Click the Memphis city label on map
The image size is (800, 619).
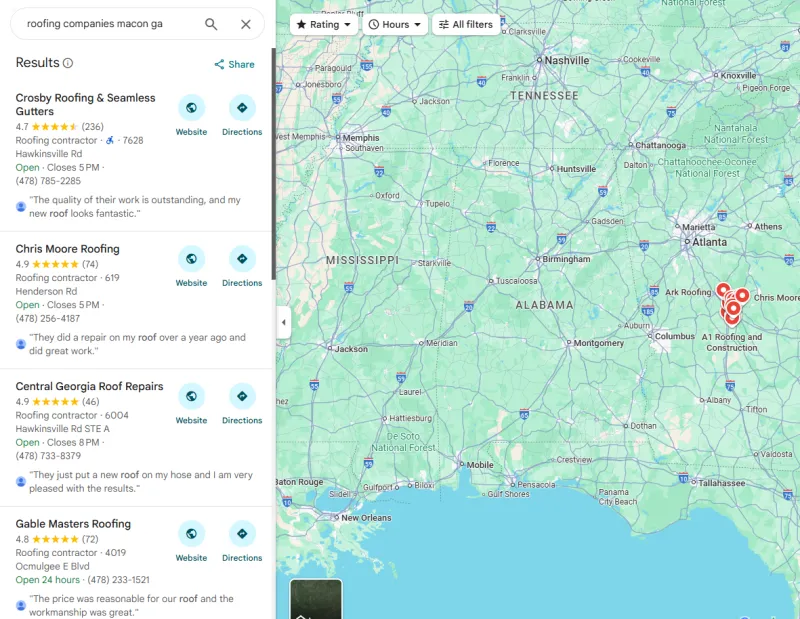pos(361,138)
